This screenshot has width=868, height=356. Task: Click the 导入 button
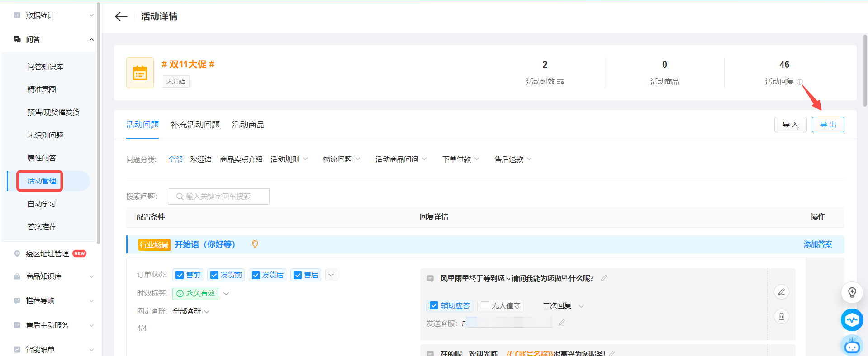click(791, 125)
